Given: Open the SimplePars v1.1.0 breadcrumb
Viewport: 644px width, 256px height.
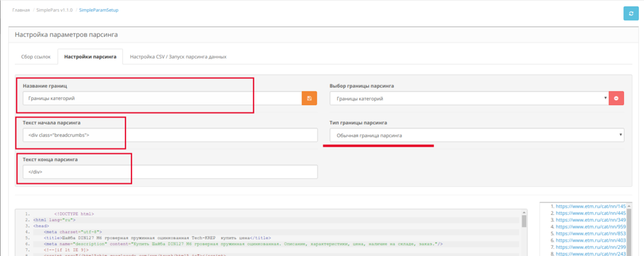Looking at the screenshot, I should [54, 10].
